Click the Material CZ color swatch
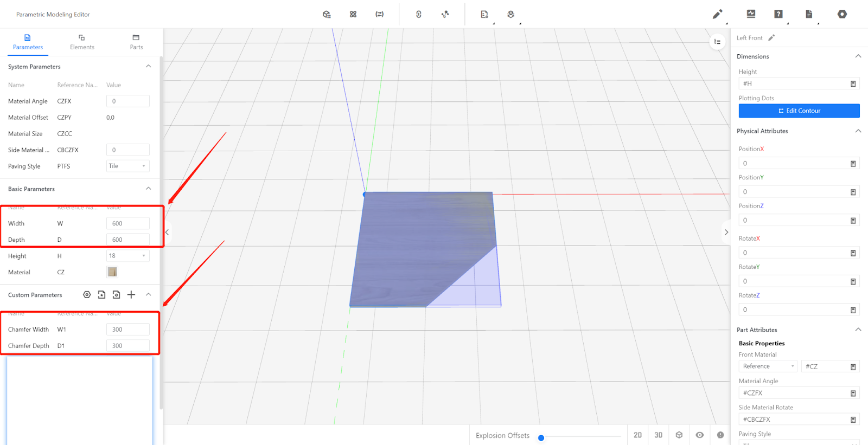This screenshot has width=868, height=445. pyautogui.click(x=112, y=272)
